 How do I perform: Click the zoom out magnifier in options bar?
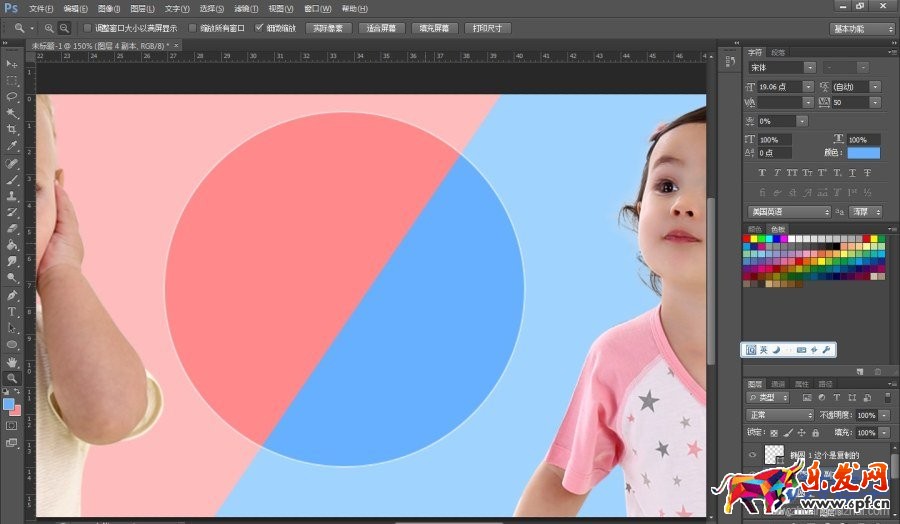tap(64, 28)
